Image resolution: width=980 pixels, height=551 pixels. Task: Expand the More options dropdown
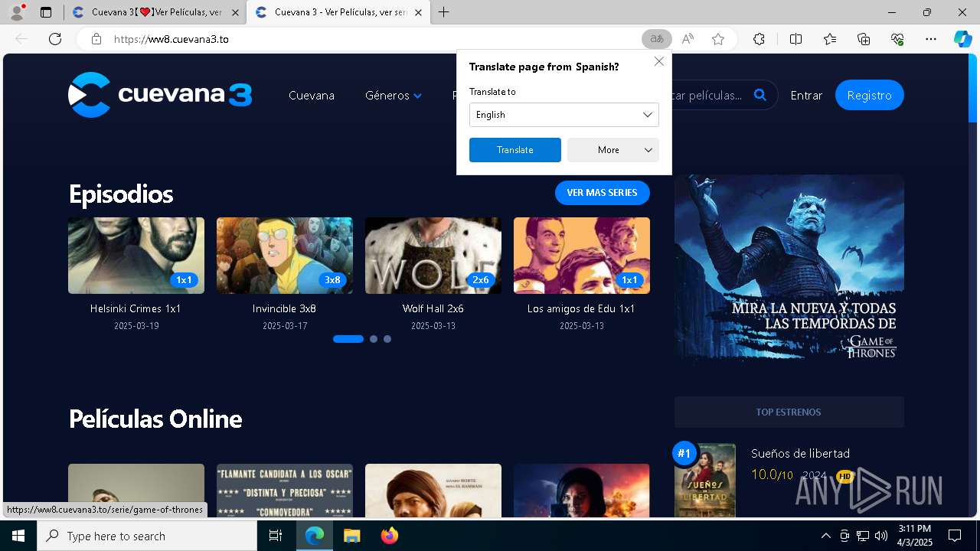point(613,150)
